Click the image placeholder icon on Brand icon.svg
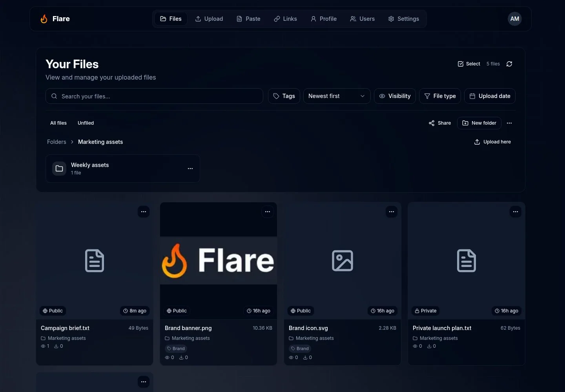 pyautogui.click(x=343, y=261)
